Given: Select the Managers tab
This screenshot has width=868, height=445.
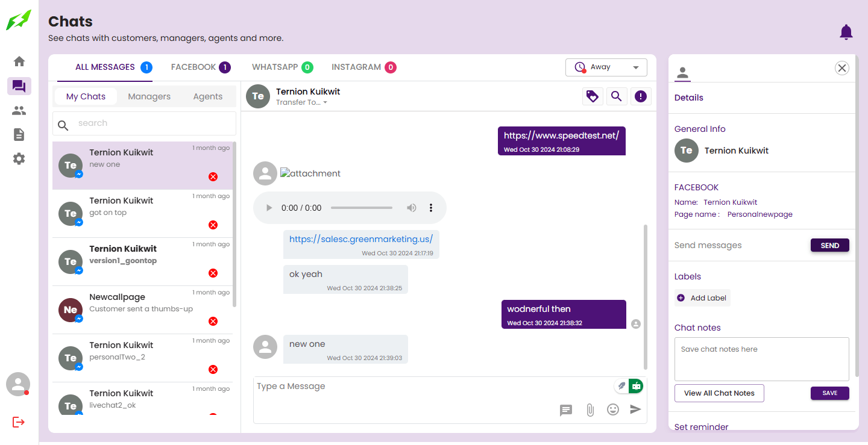Looking at the screenshot, I should [x=149, y=96].
